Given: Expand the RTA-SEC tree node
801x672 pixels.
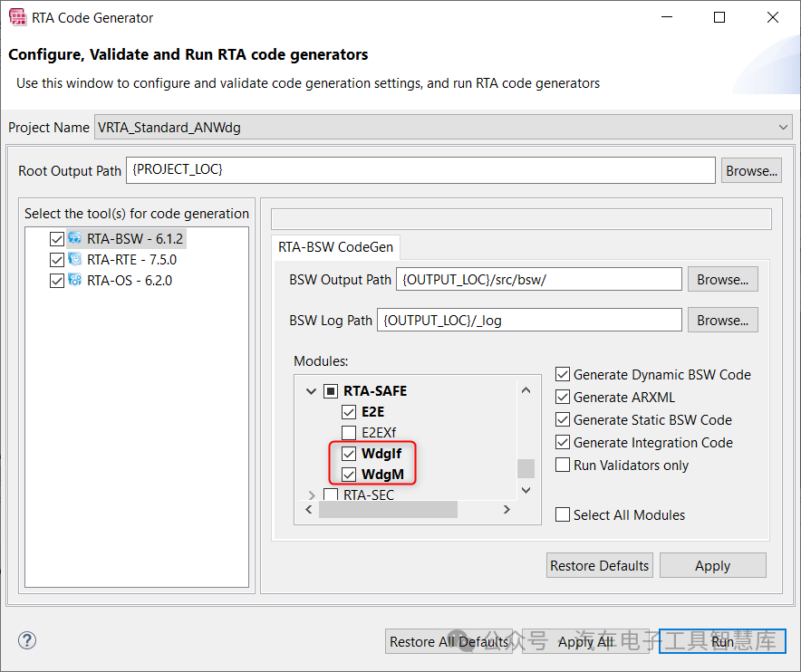Looking at the screenshot, I should (x=312, y=494).
